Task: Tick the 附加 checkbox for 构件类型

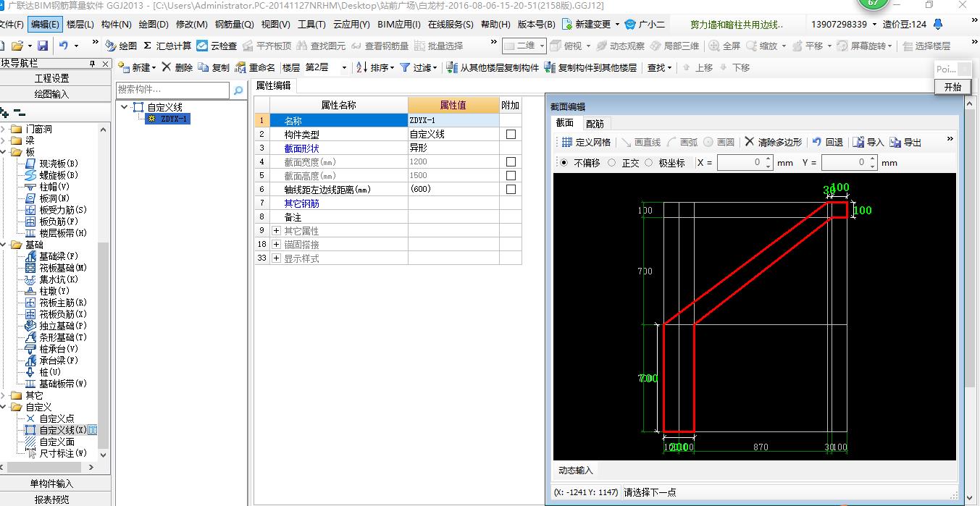Action: 511,135
